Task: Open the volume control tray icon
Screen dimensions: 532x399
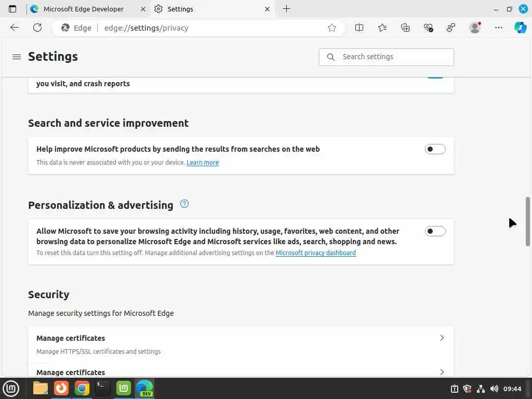Action: [494, 389]
